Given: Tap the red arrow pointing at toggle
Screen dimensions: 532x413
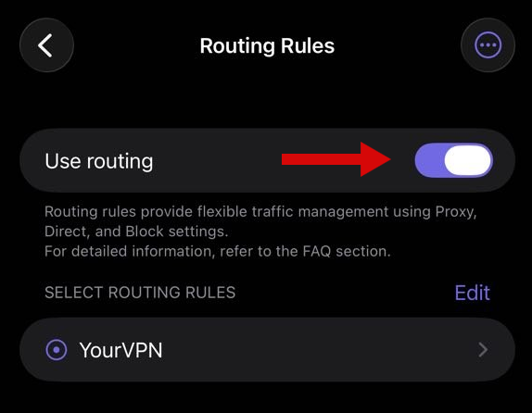Looking at the screenshot, I should [x=336, y=159].
